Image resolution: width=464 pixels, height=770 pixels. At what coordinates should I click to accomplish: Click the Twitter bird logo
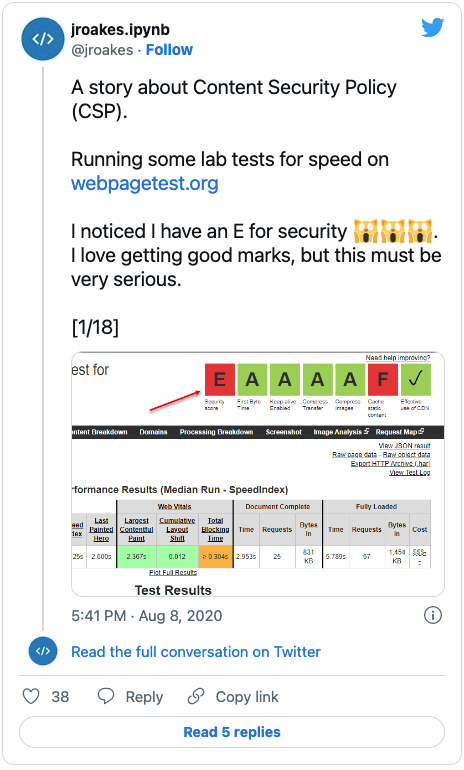click(x=432, y=28)
